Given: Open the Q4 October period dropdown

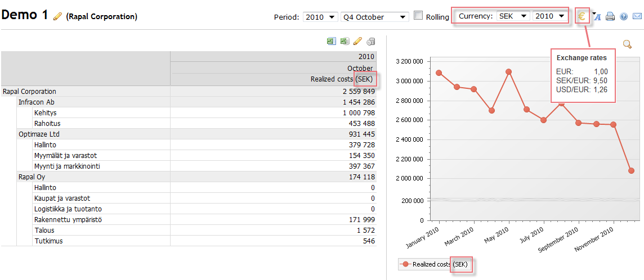Looking at the screenshot, I should point(375,17).
